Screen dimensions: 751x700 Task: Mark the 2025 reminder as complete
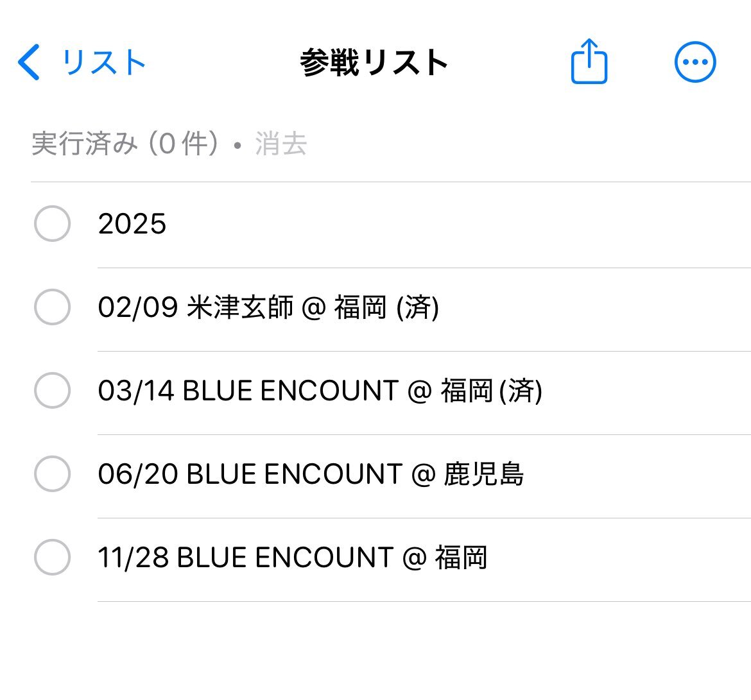coord(52,223)
